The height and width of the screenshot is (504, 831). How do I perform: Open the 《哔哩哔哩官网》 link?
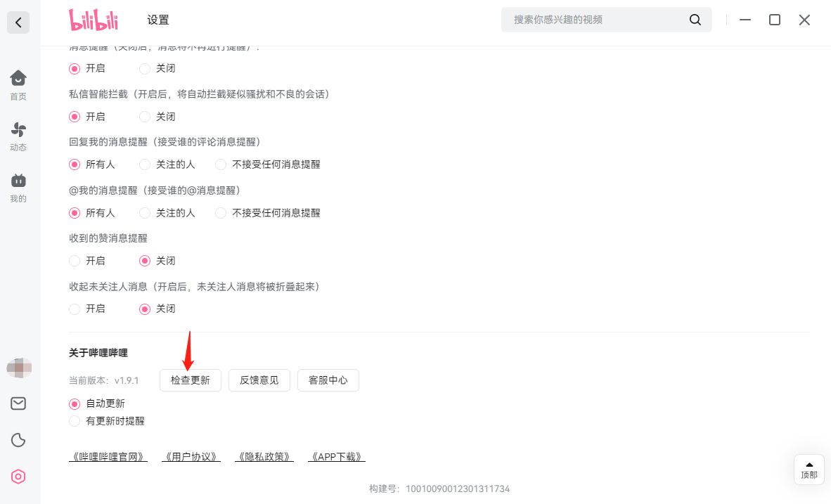pos(108,457)
